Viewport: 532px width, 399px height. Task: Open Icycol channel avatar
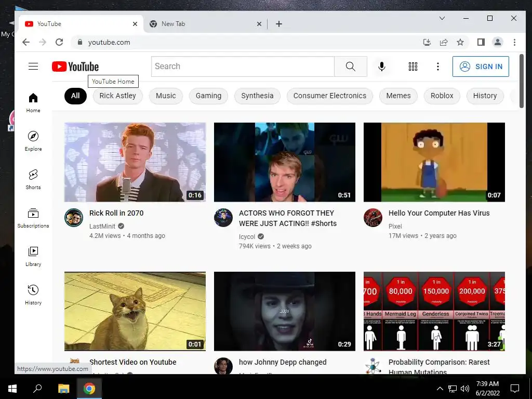tap(223, 218)
